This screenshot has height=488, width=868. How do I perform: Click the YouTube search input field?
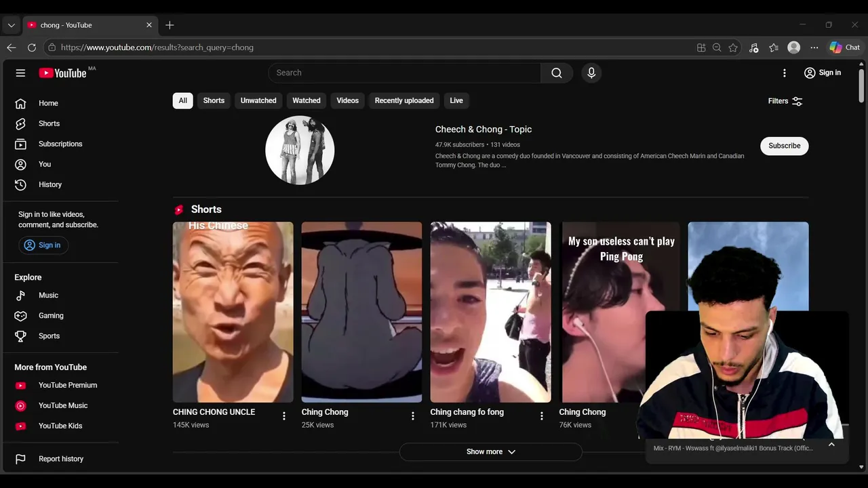[405, 73]
